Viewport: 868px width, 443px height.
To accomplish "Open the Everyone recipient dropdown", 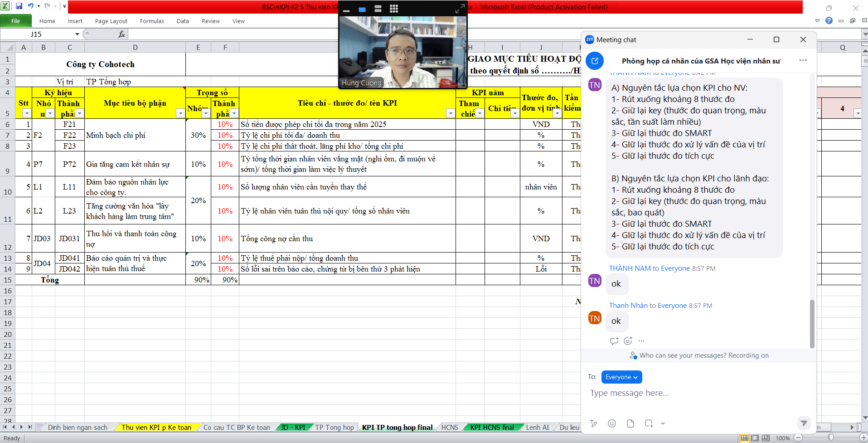I will click(x=621, y=377).
